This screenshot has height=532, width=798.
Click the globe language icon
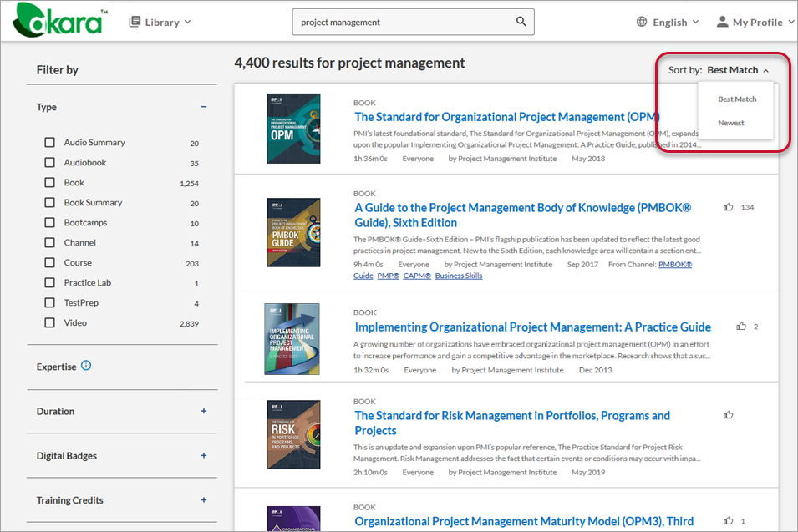pos(642,23)
